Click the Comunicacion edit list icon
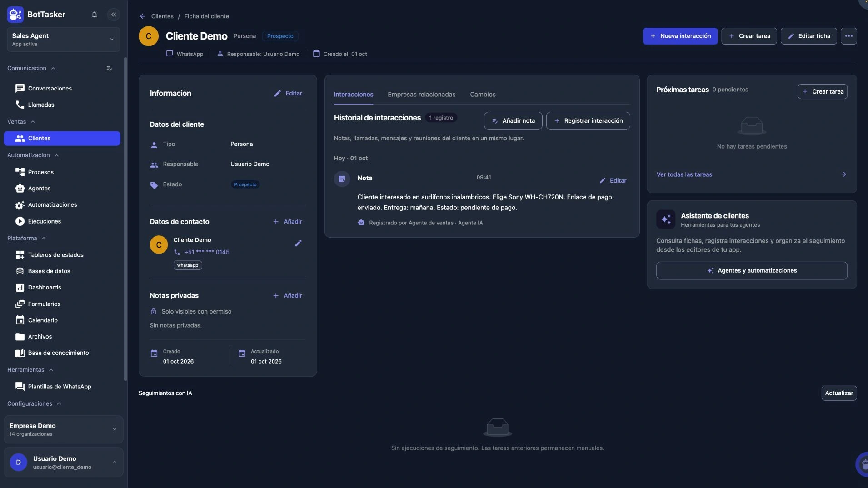This screenshot has height=488, width=868. tap(110, 69)
